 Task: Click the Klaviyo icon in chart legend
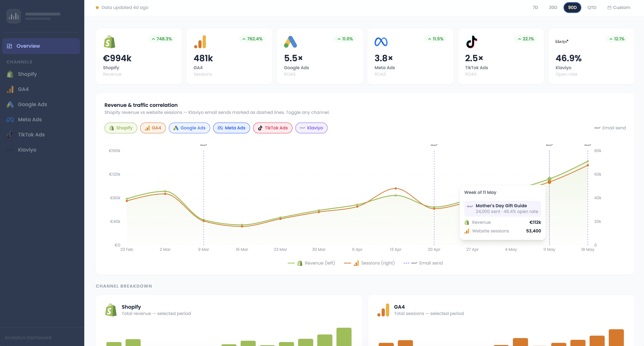(x=414, y=263)
